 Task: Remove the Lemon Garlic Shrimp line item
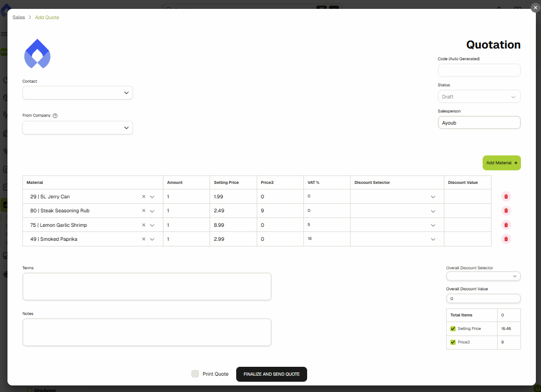[506, 225]
